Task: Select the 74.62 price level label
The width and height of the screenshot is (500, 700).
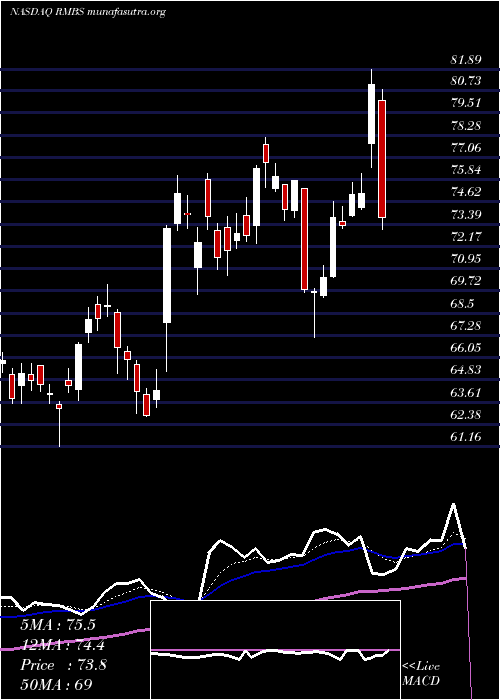Action: tap(466, 192)
